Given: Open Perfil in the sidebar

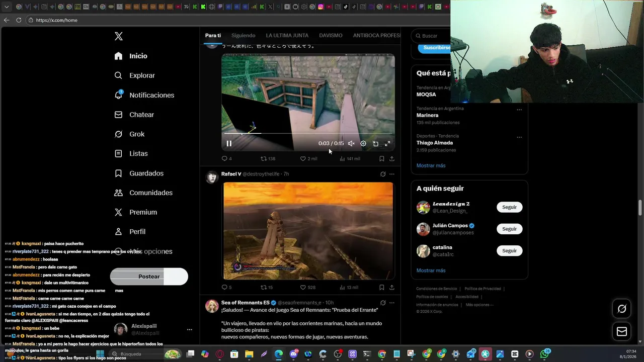Looking at the screenshot, I should coord(130,232).
